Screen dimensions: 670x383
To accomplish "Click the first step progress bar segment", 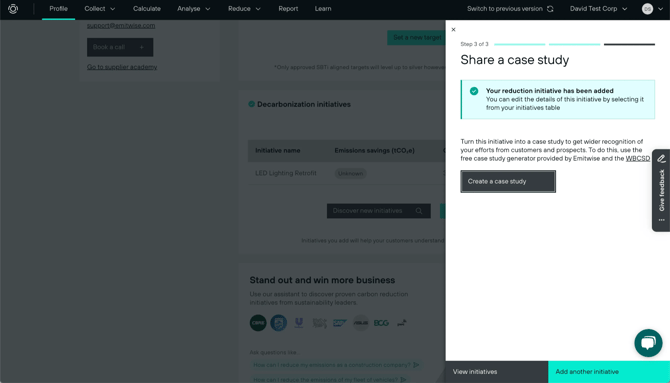I will pyautogui.click(x=520, y=44).
